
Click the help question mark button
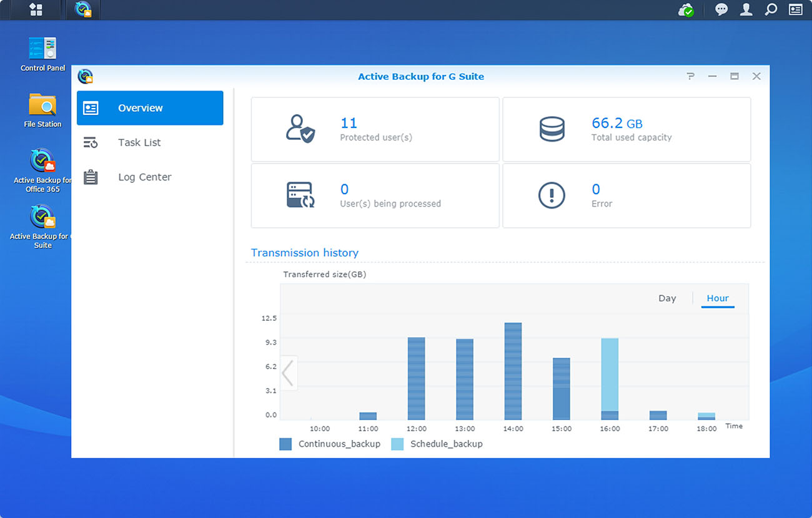click(690, 76)
